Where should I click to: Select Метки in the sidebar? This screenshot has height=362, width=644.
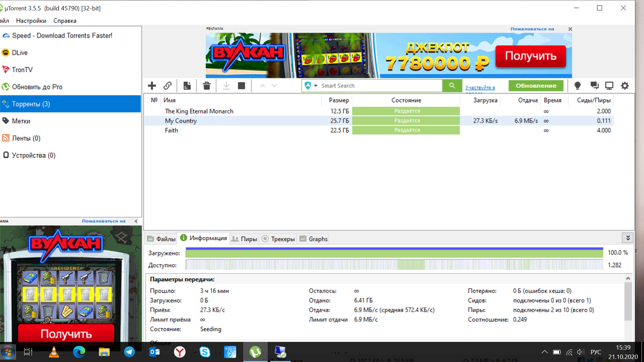point(70,121)
